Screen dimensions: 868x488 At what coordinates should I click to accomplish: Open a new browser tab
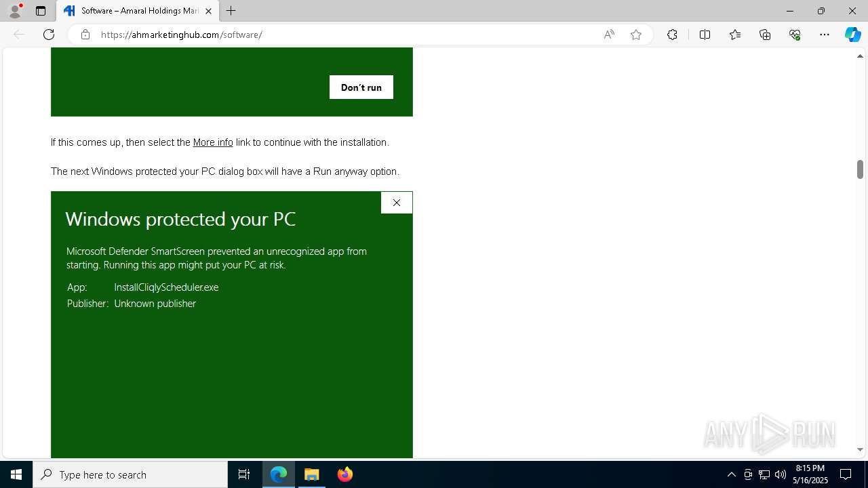231,11
